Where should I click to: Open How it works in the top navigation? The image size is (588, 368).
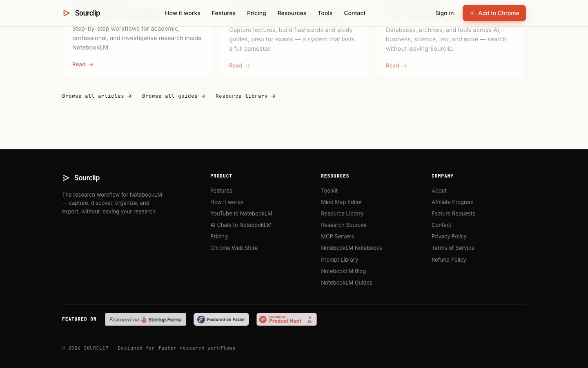tap(183, 13)
